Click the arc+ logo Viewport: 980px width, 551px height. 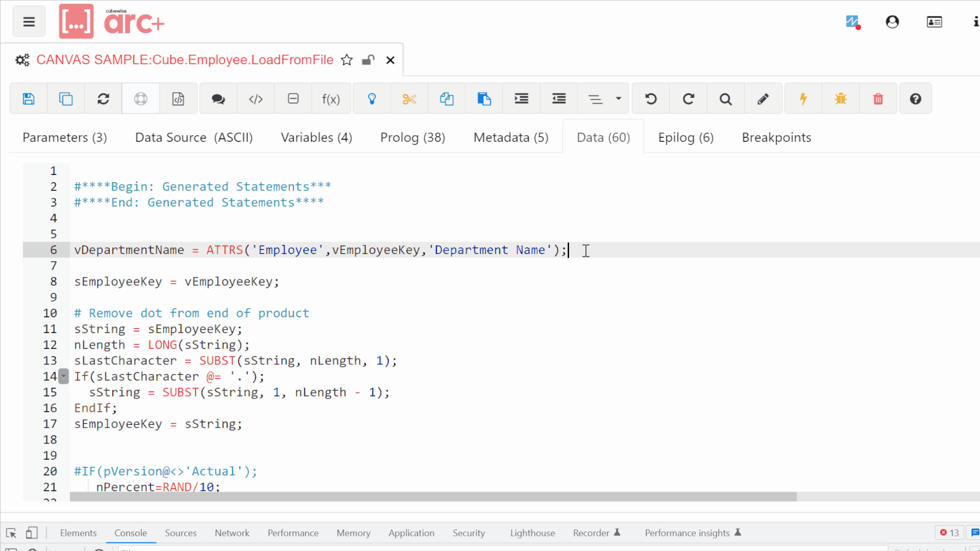tap(111, 21)
